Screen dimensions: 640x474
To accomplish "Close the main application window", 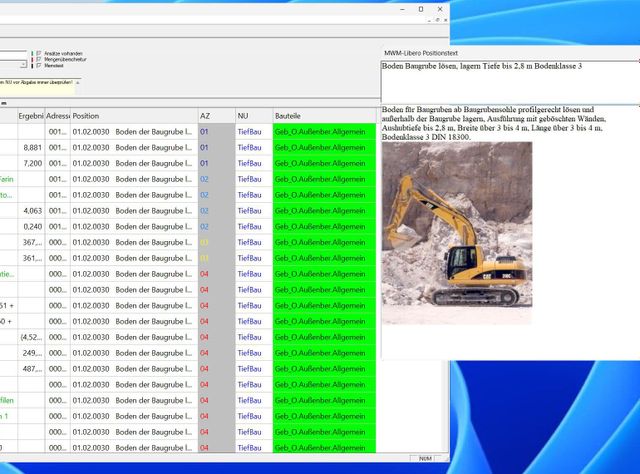I will (x=440, y=9).
